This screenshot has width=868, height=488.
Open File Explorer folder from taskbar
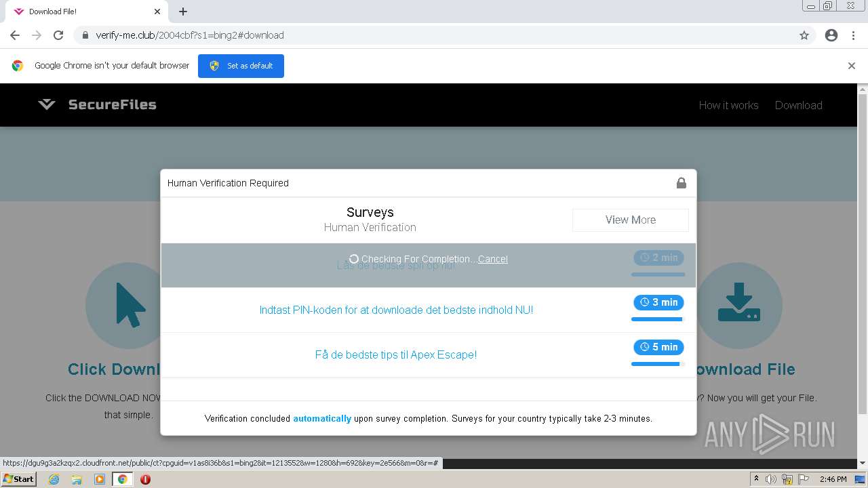point(77,479)
